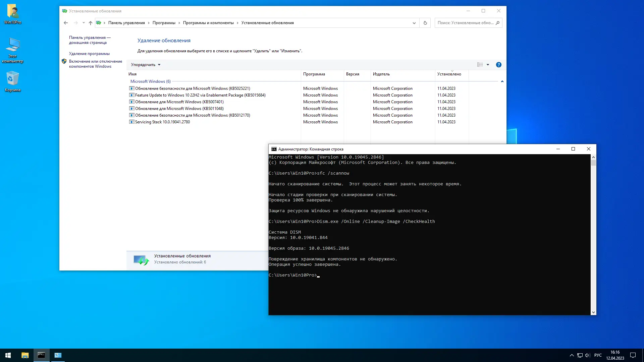The image size is (644, 362).
Task: Click the Windows Start button
Action: click(x=8, y=355)
